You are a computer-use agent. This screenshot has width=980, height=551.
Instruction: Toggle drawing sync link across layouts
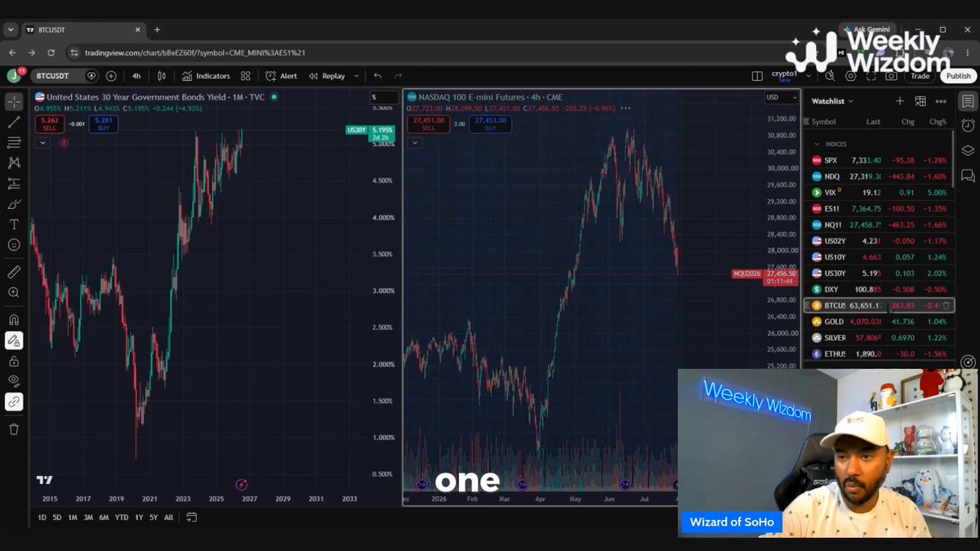[x=14, y=402]
